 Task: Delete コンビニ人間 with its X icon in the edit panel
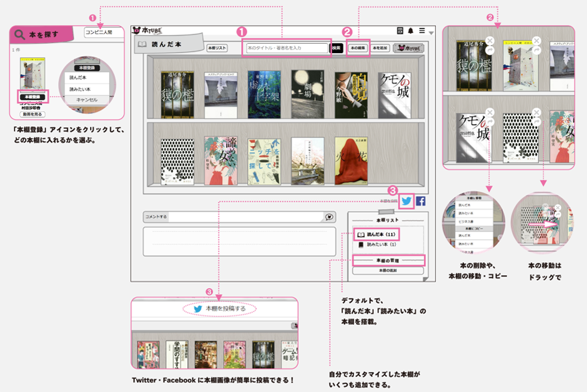(536, 41)
